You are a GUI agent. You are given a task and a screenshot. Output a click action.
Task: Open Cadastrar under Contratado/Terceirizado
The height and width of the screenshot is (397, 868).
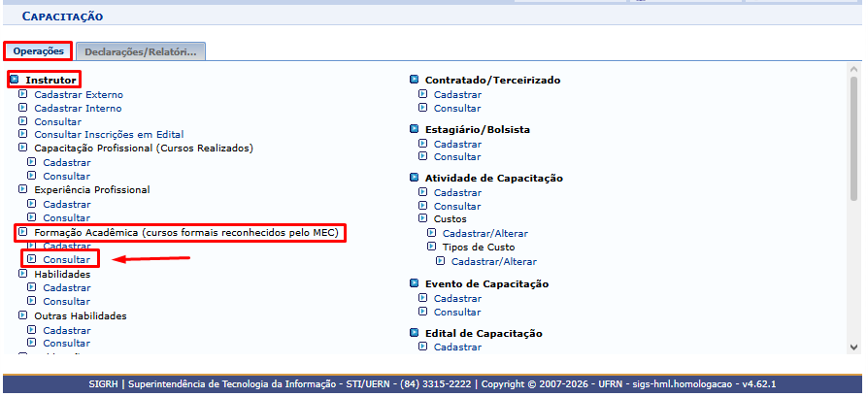(x=458, y=95)
